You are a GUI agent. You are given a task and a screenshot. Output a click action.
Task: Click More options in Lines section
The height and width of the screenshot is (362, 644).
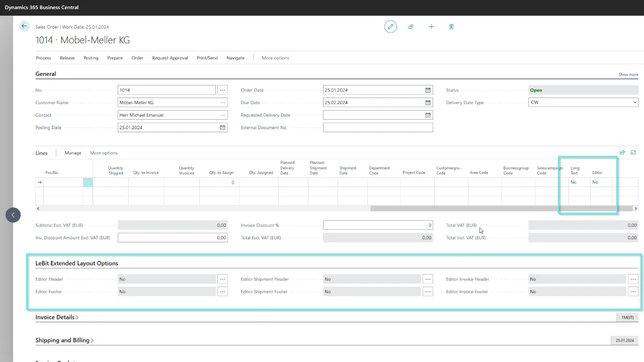104,153
